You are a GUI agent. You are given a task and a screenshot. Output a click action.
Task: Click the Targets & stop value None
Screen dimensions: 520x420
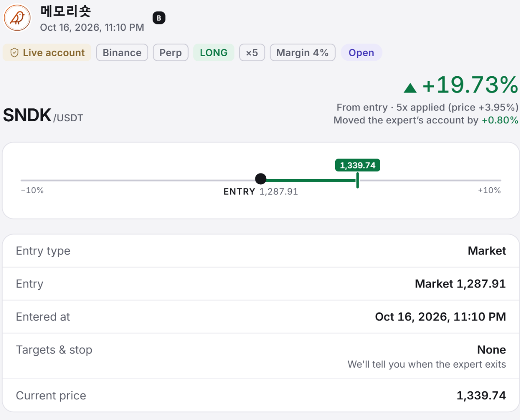click(492, 350)
